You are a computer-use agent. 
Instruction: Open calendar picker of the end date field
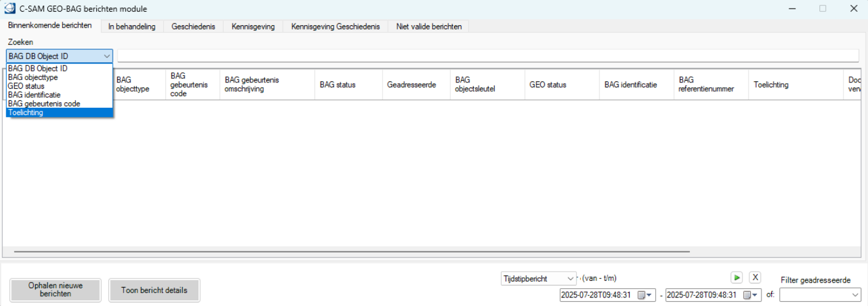coord(752,295)
